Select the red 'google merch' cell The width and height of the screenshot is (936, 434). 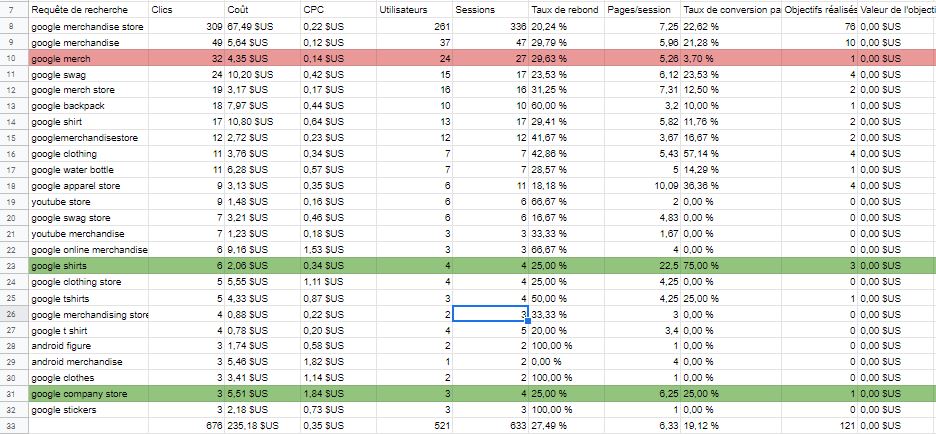pyautogui.click(x=88, y=59)
